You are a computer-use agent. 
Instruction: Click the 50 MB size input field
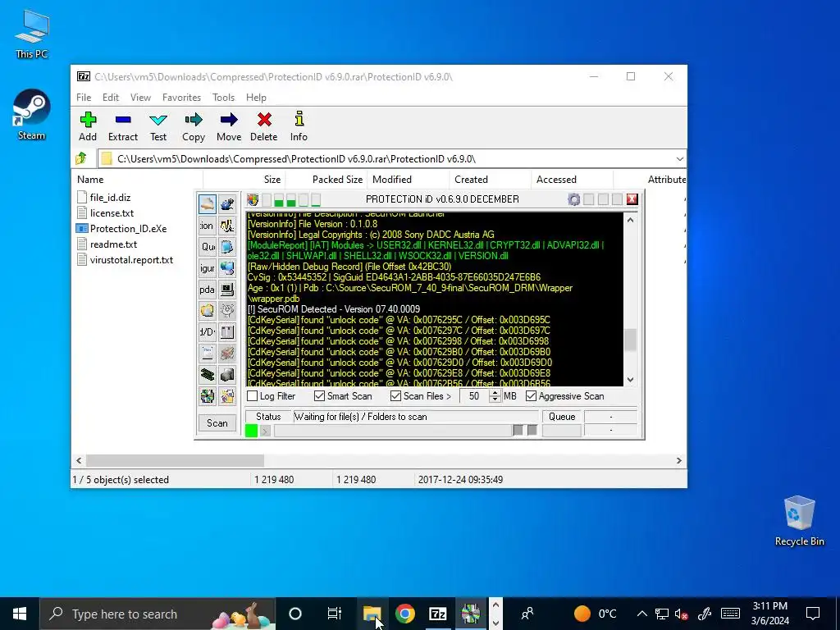(475, 396)
